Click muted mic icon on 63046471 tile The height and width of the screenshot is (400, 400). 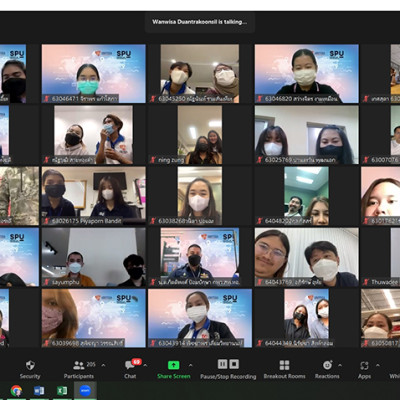point(46,99)
